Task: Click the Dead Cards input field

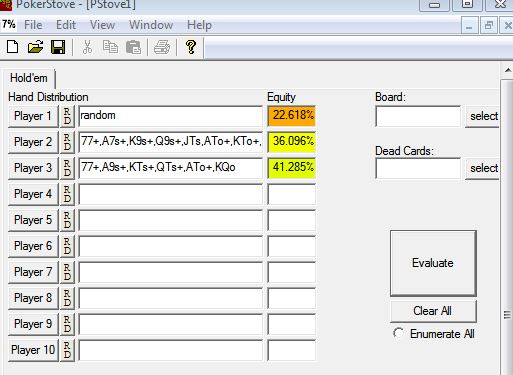Action: pos(418,168)
